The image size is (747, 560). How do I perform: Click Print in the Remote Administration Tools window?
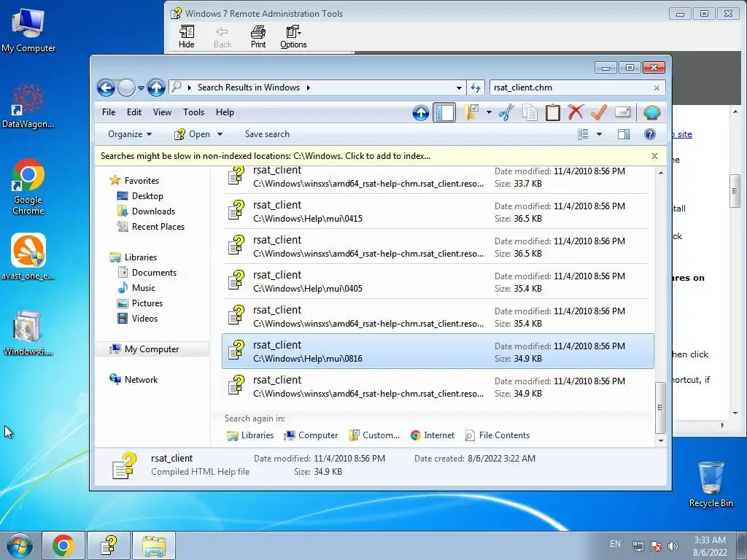pyautogui.click(x=258, y=37)
